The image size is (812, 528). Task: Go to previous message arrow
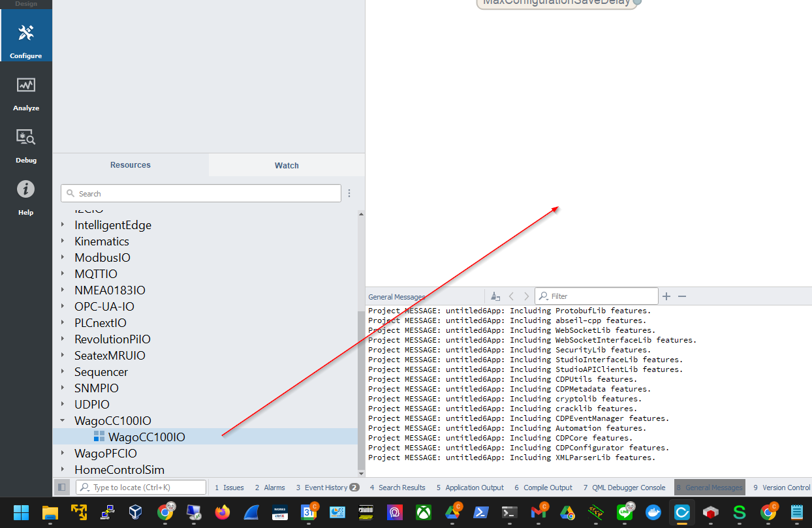(511, 296)
